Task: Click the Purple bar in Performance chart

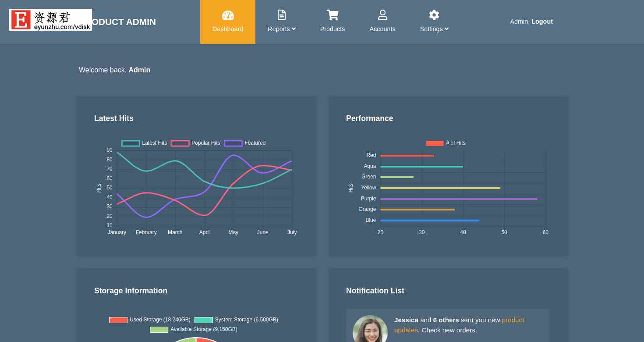Action: coord(459,199)
